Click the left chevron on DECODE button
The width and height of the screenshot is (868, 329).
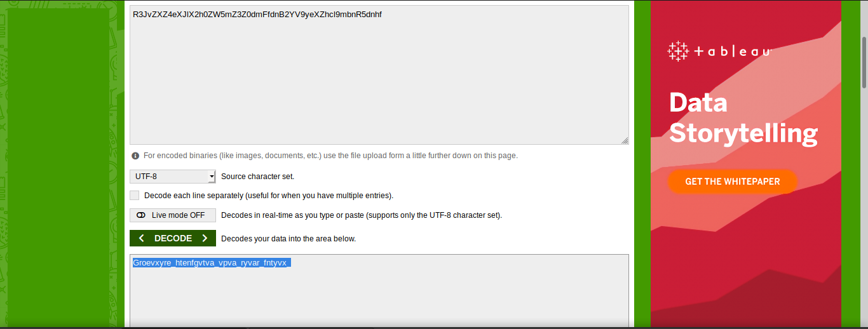click(141, 238)
